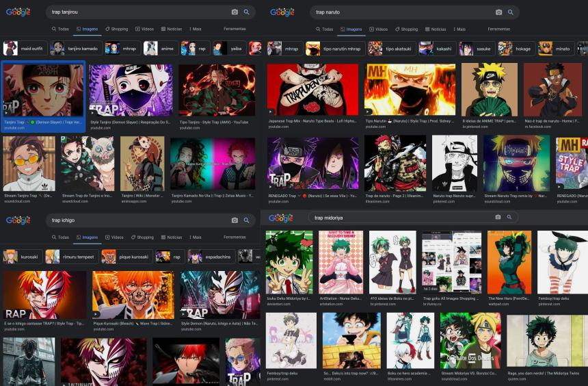Click the magnifier icon in the 'trap midoriya' search bar

pos(509,217)
